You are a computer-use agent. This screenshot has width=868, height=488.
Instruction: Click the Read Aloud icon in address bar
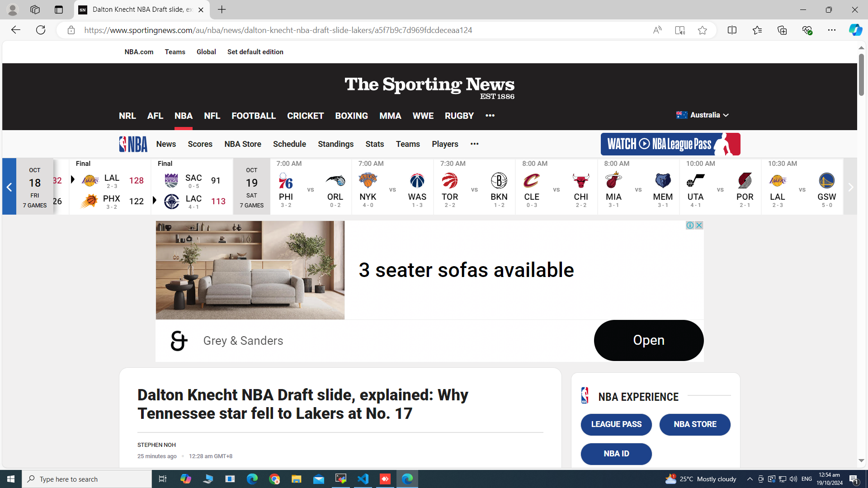[657, 30]
